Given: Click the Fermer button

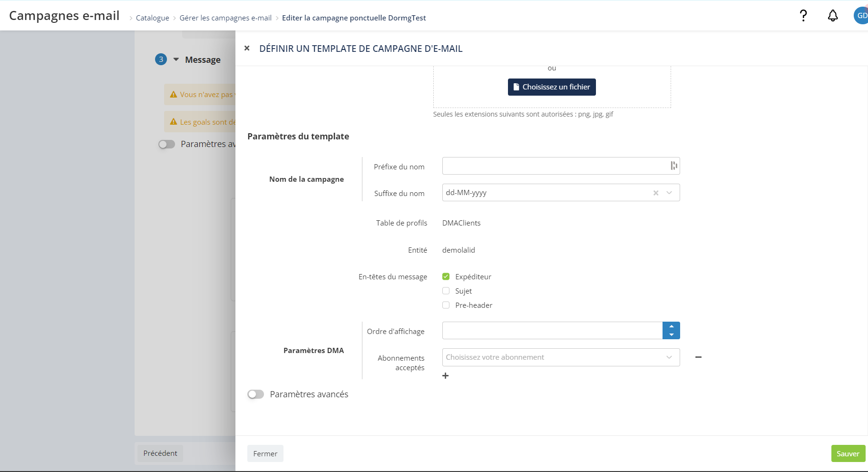Looking at the screenshot, I should click(x=265, y=453).
